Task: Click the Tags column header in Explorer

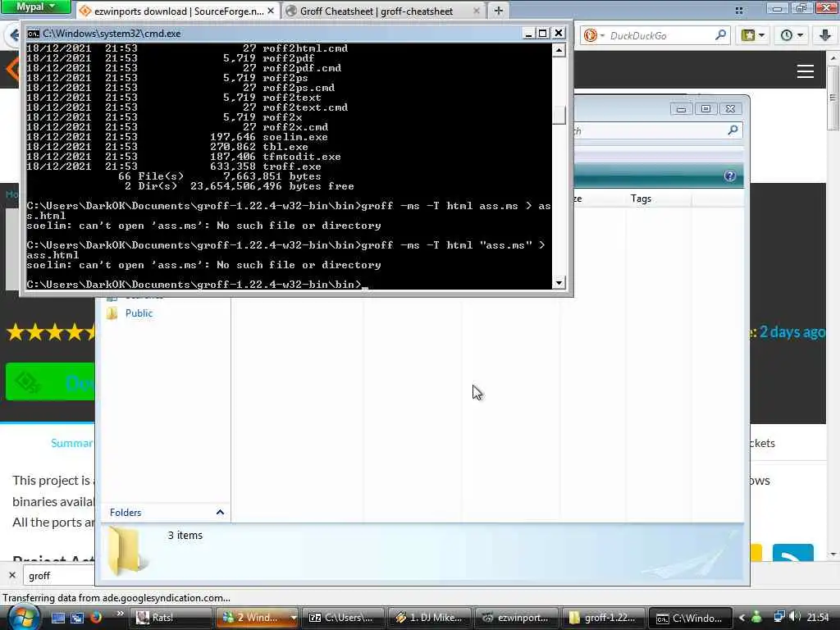Action: click(641, 199)
